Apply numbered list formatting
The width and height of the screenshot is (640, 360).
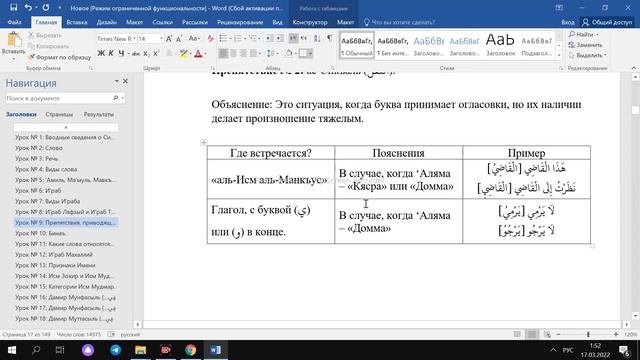pyautogui.click(x=238, y=38)
